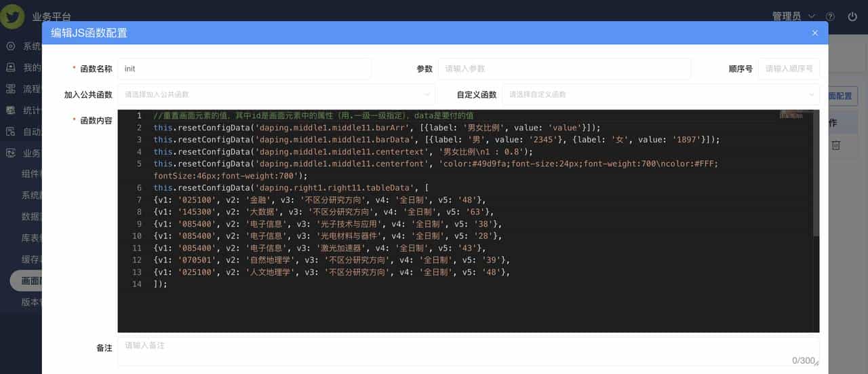The width and height of the screenshot is (868, 374).
Task: Click the 加入公共函数 field label
Action: (x=88, y=95)
